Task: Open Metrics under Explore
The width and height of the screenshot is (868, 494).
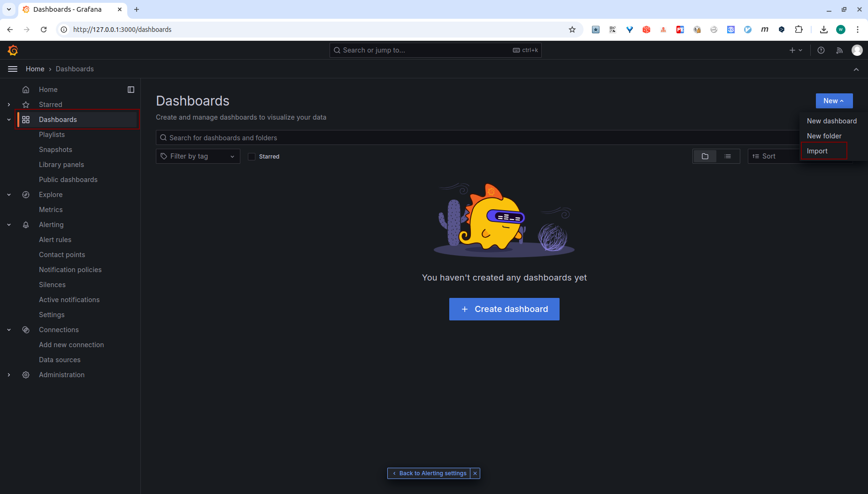Action: (x=51, y=210)
